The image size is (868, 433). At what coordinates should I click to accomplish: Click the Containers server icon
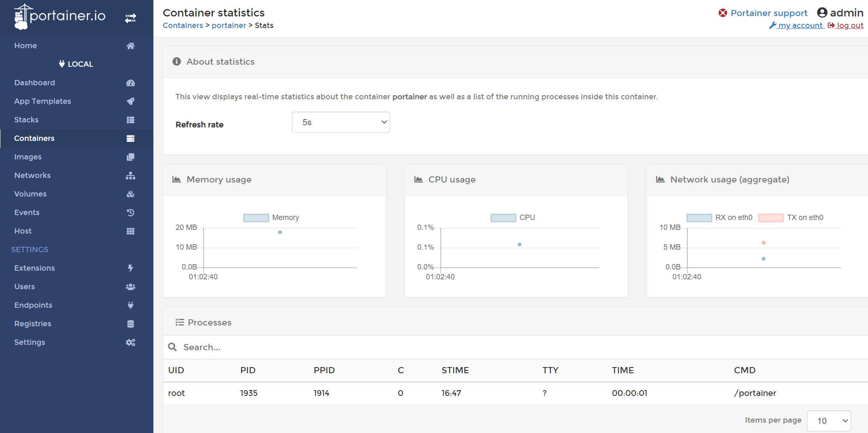pyautogui.click(x=130, y=138)
